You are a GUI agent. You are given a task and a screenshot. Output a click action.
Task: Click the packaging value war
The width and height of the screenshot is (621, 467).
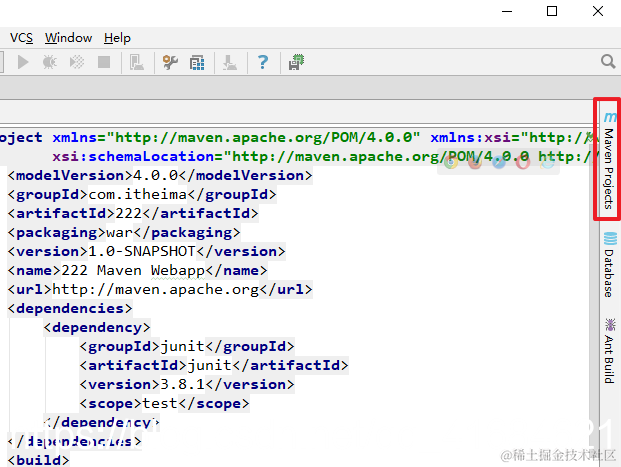119,233
